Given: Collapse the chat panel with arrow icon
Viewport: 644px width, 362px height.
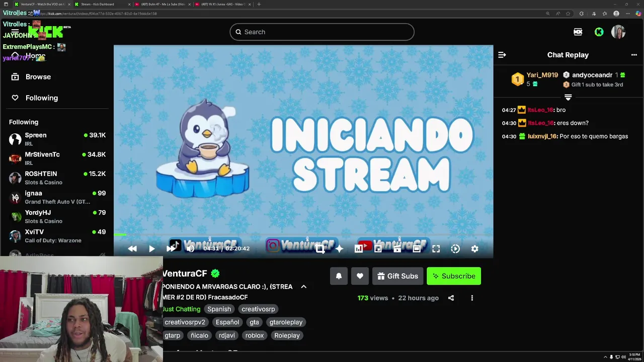Looking at the screenshot, I should pos(502,55).
